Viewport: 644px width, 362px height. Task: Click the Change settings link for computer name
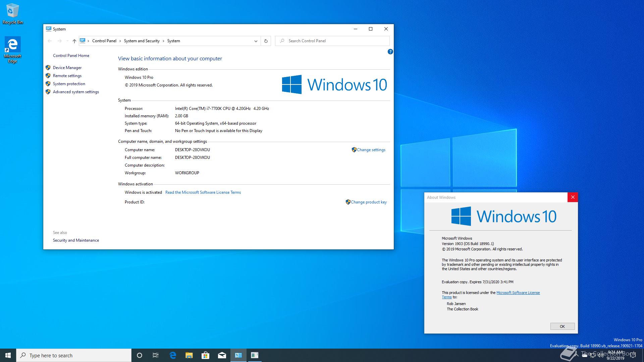[371, 150]
